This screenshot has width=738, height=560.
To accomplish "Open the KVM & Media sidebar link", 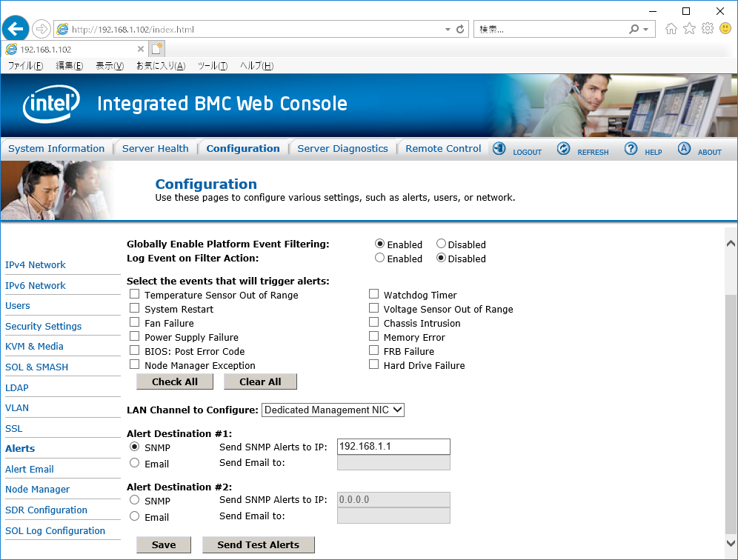I will pos(34,347).
